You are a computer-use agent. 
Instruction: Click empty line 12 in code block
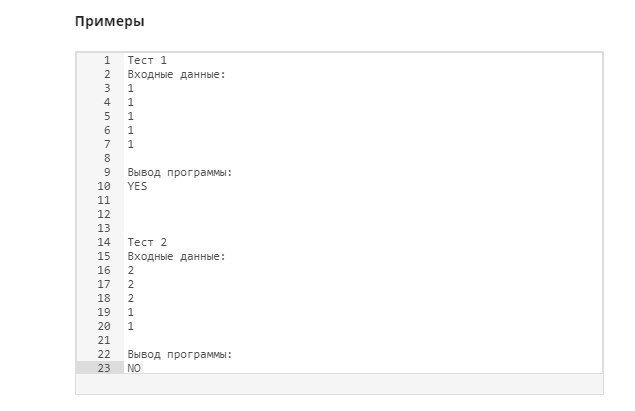click(363, 214)
